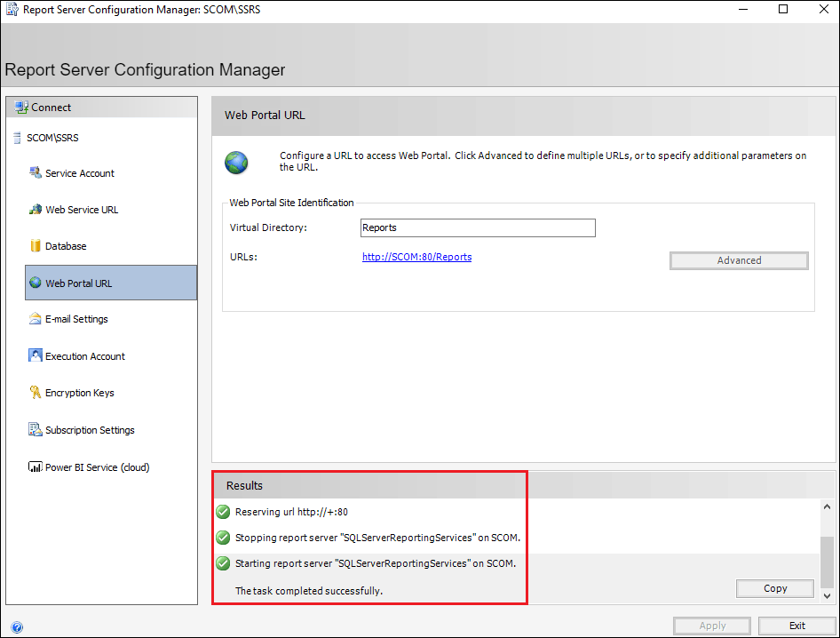Image resolution: width=840 pixels, height=638 pixels.
Task: Click the green check beside Stopping report server
Action: tap(223, 538)
